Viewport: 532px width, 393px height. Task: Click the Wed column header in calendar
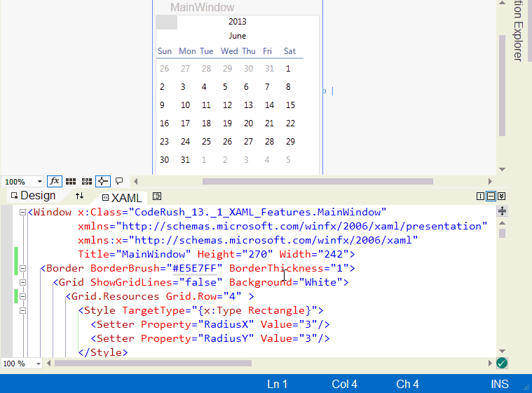(x=229, y=51)
